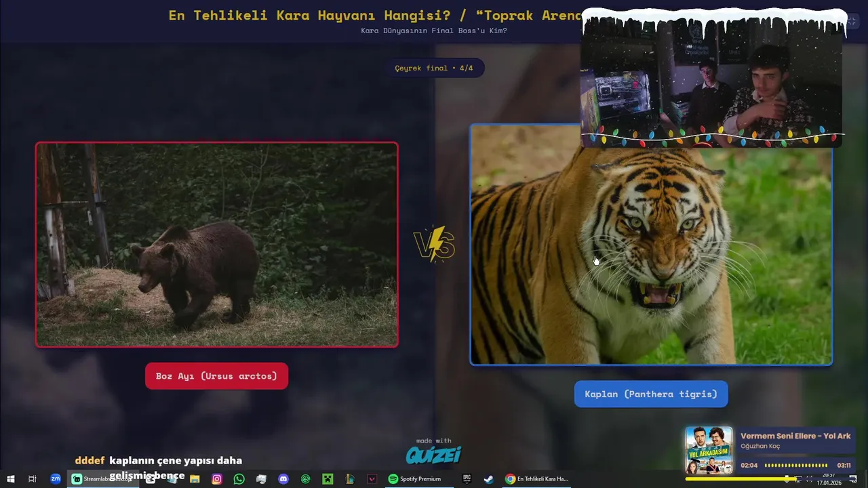Open the Windows Start menu
Image resolution: width=868 pixels, height=488 pixels.
coord(10,479)
